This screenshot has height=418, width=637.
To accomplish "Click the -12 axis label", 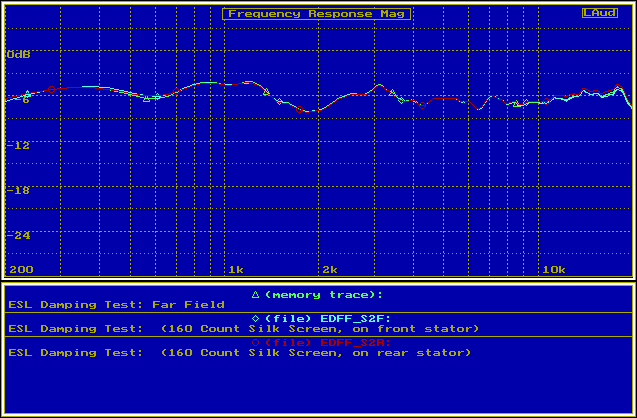I will [x=18, y=145].
